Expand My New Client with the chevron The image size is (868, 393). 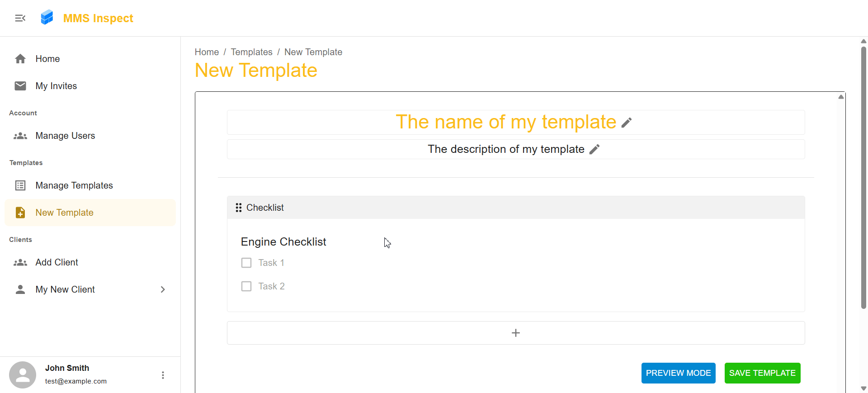163,289
